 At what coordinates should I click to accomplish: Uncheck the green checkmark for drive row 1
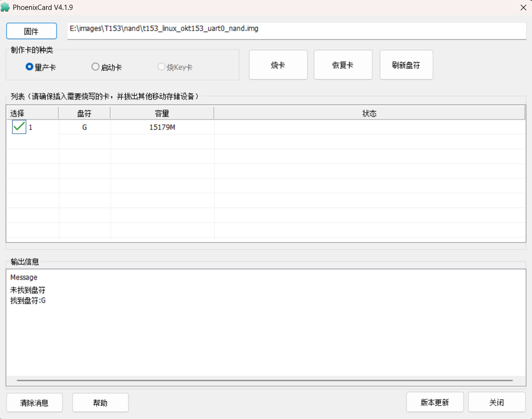19,127
